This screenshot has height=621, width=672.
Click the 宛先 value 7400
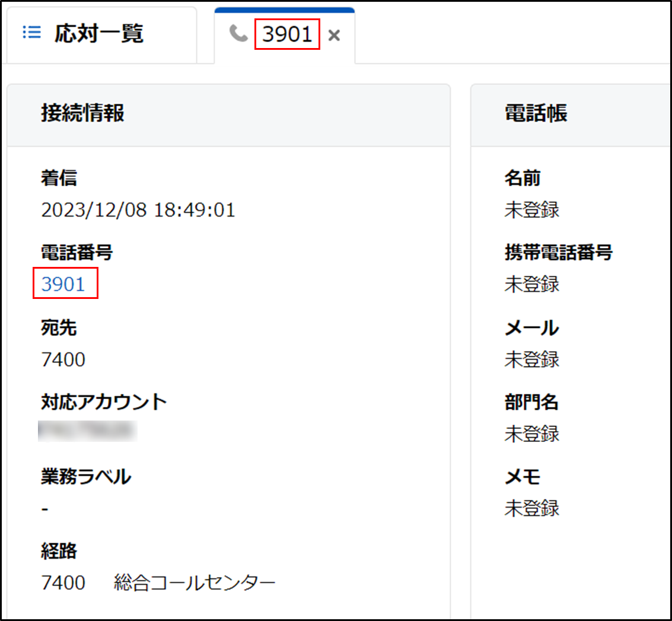click(x=63, y=359)
